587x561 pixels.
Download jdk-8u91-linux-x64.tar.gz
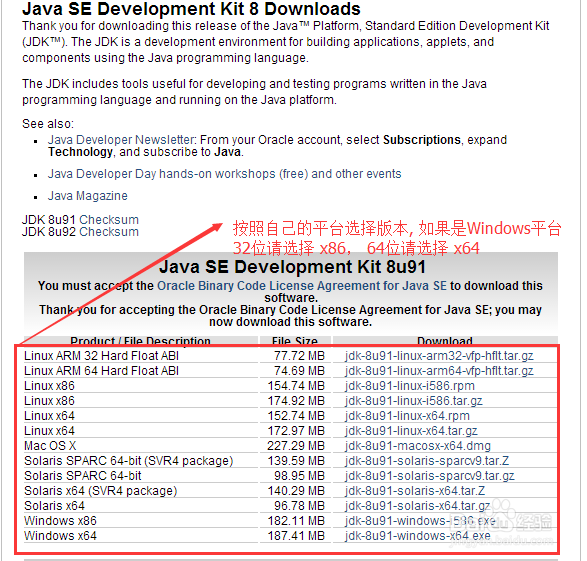pyautogui.click(x=411, y=431)
